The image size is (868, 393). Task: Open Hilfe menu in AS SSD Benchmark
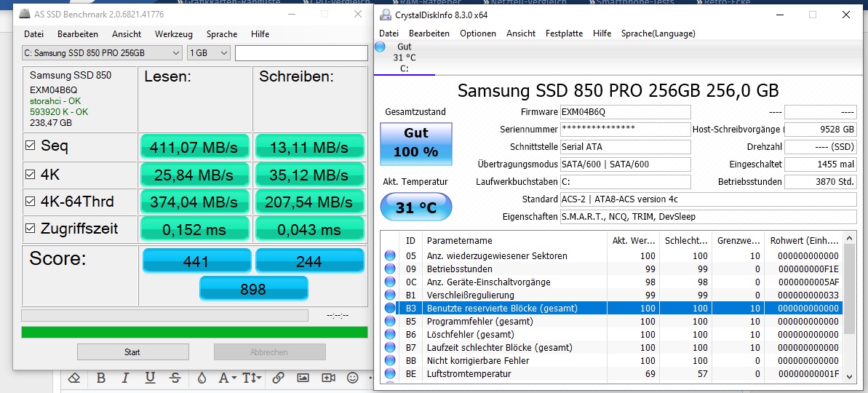[260, 33]
